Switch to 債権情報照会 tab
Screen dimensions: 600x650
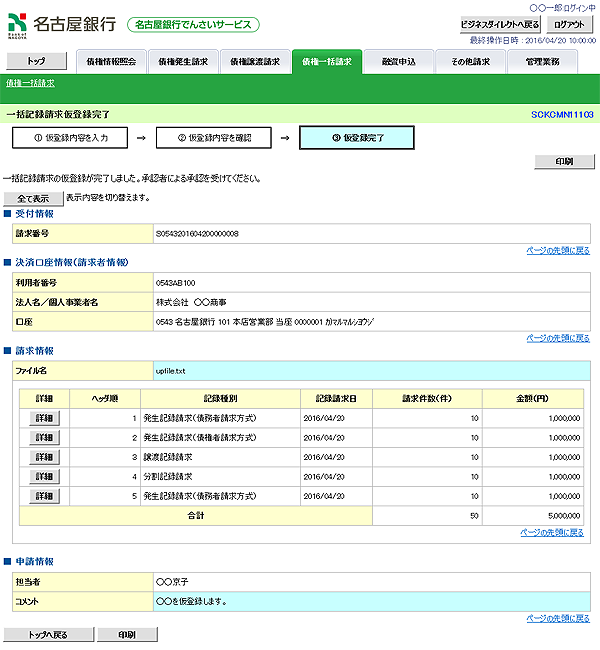click(111, 62)
